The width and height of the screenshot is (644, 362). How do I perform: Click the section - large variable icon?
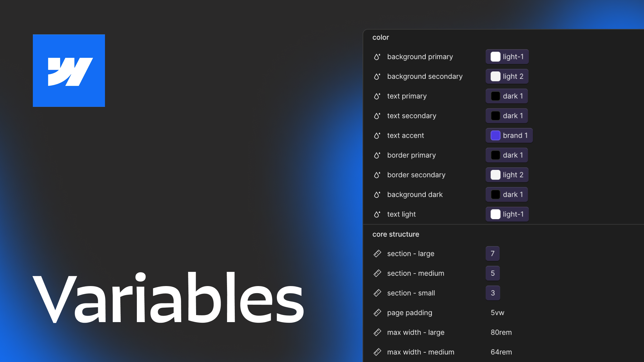coord(377,253)
